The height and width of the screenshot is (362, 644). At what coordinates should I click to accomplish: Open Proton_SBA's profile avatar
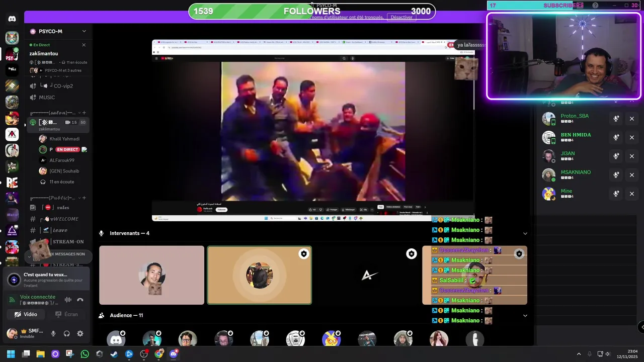548,119
